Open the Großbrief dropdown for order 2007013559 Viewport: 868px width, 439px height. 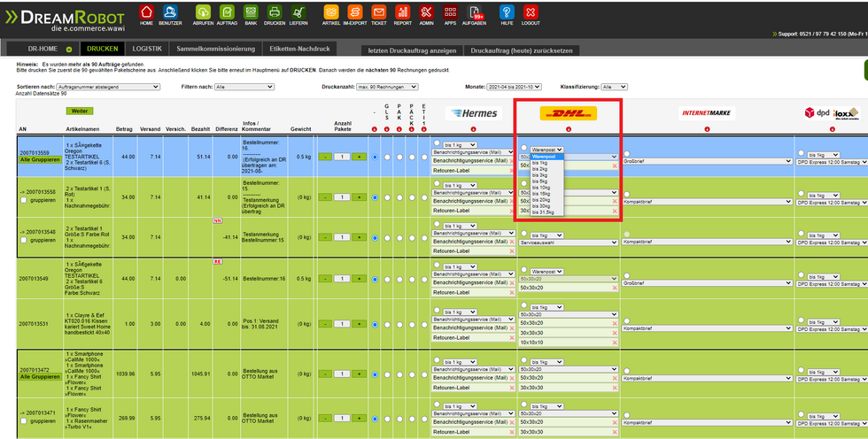click(x=707, y=161)
